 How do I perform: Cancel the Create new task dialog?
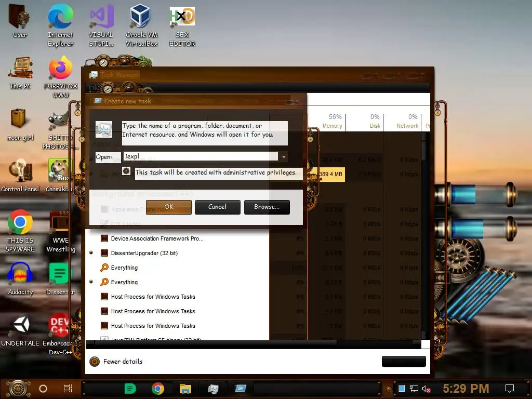[x=218, y=207]
